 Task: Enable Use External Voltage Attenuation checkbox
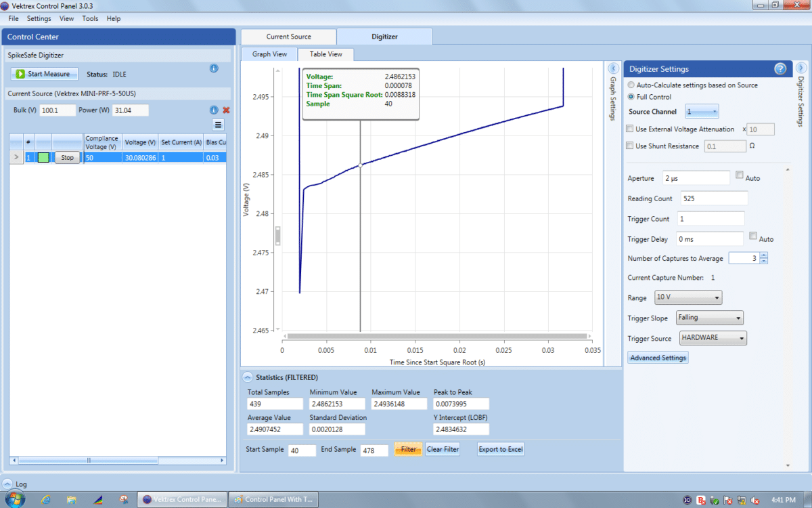[631, 129]
